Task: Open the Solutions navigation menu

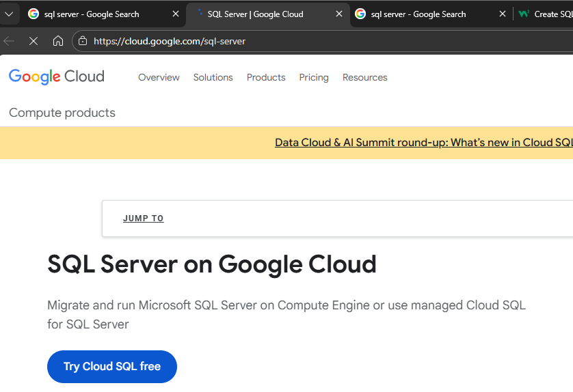Action: [213, 77]
